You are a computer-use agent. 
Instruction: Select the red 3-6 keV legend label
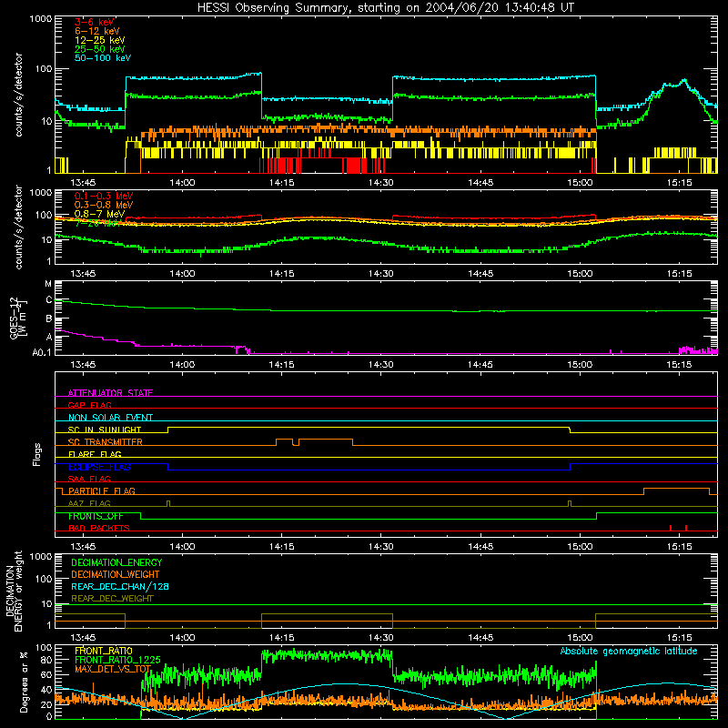(95, 22)
